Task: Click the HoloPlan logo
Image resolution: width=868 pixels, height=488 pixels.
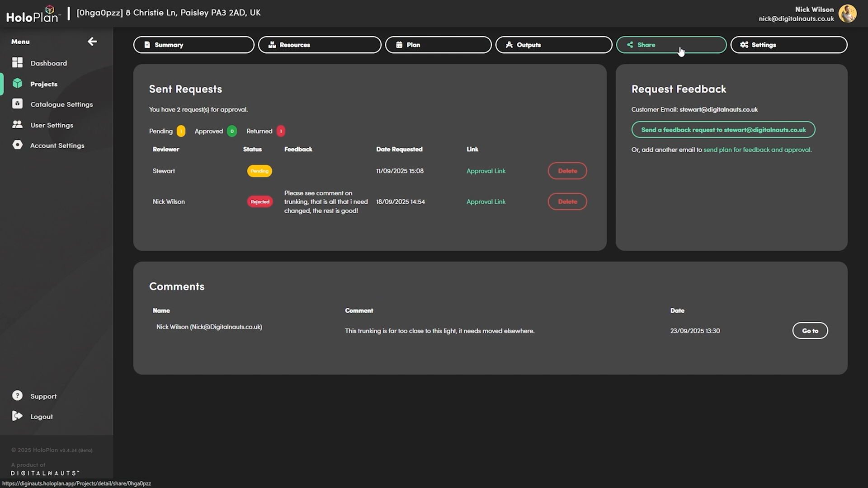Action: point(33,14)
